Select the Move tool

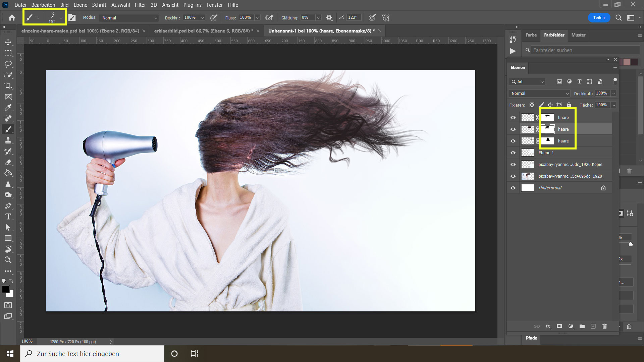(8, 42)
